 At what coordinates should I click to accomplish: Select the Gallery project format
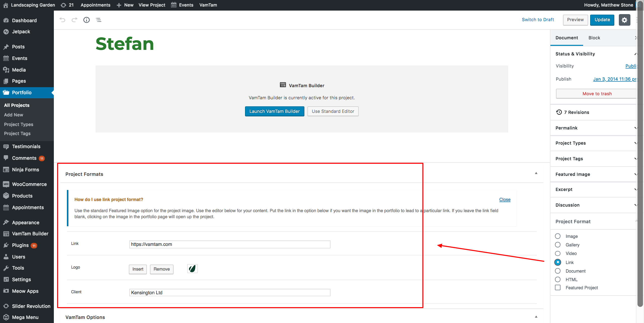(558, 245)
